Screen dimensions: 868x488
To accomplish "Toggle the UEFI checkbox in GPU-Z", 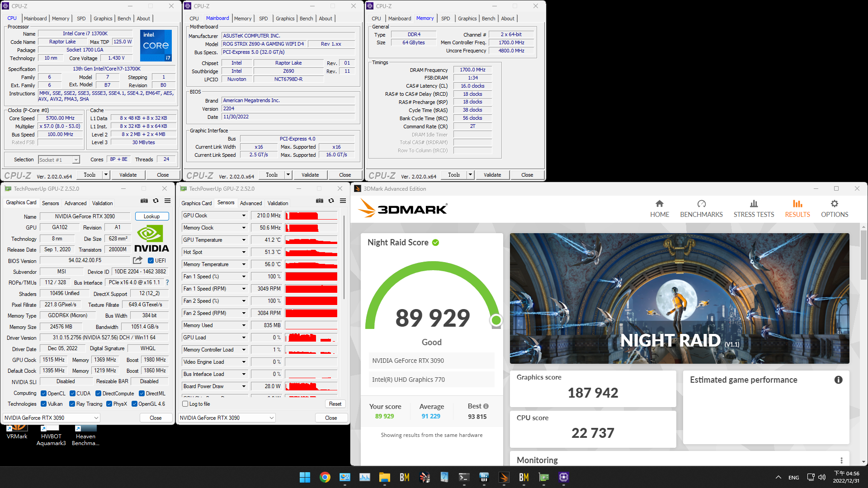I will click(x=151, y=260).
